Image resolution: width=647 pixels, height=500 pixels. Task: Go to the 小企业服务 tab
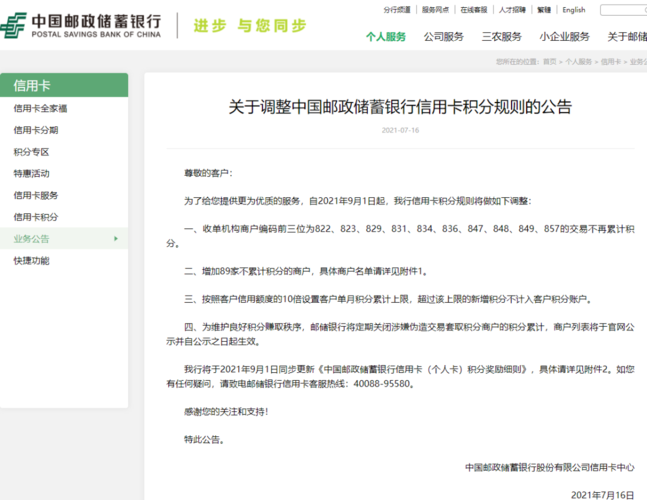tap(563, 37)
